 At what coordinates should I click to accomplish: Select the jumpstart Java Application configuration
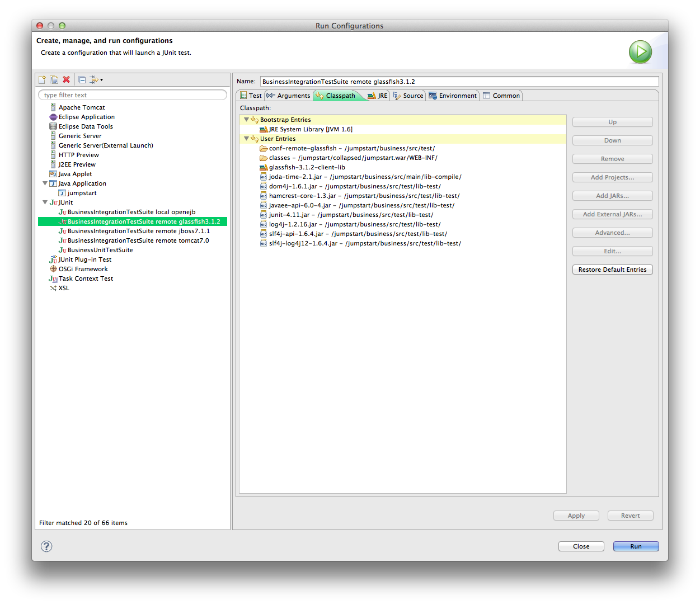click(78, 193)
